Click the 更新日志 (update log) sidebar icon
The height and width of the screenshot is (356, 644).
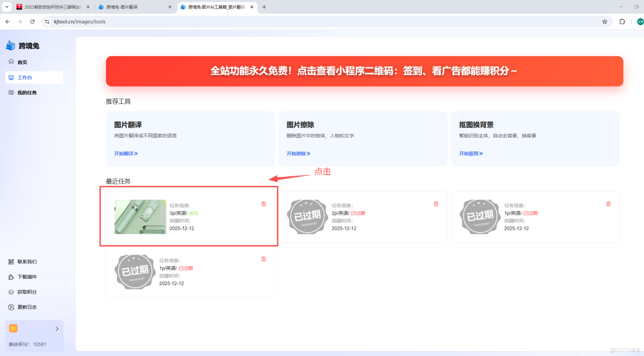12,306
